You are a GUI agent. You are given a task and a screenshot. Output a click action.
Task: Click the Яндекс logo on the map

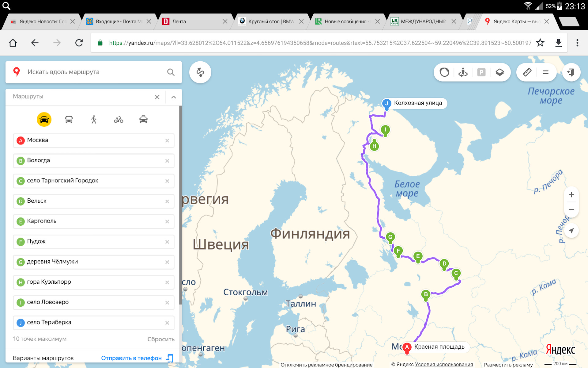coord(560,350)
